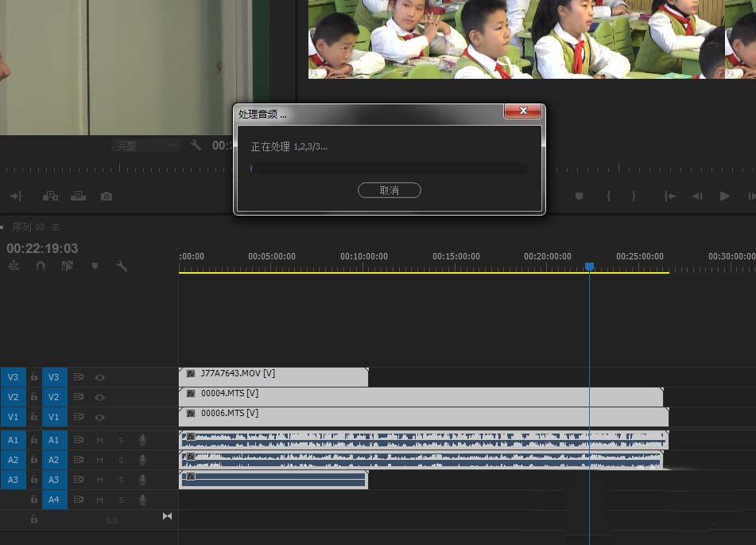The width and height of the screenshot is (756, 545).
Task: Toggle snap magnet in the timeline
Action: pos(41,266)
